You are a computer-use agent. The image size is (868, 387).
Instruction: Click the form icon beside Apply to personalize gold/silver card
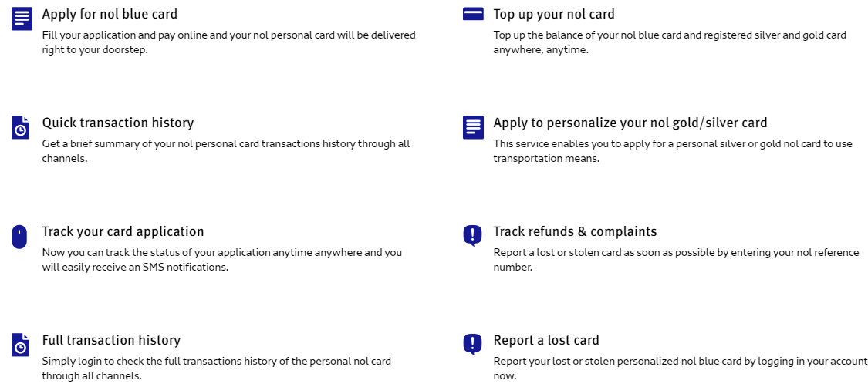click(x=473, y=127)
